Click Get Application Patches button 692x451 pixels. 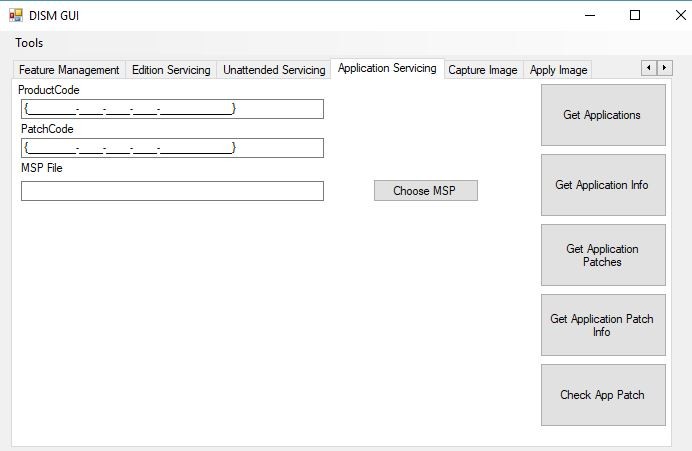(x=602, y=255)
